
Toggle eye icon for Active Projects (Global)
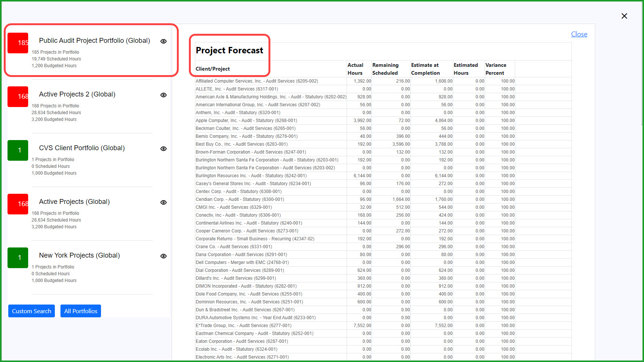[x=163, y=202]
